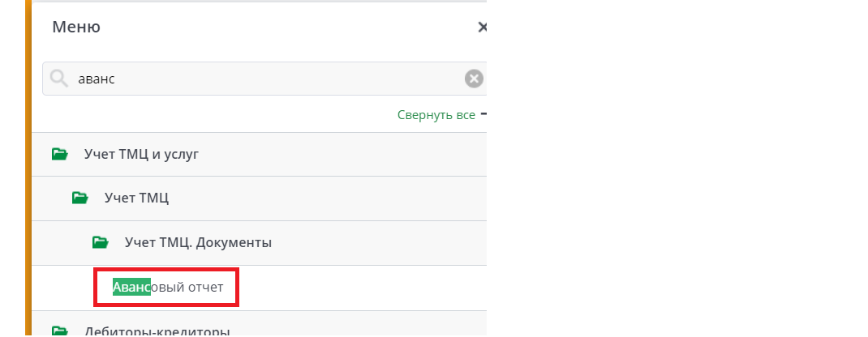Screen dimensions: 868x337
Task: Click the Дебиторы-кредиторы folder icon
Action: 60,331
